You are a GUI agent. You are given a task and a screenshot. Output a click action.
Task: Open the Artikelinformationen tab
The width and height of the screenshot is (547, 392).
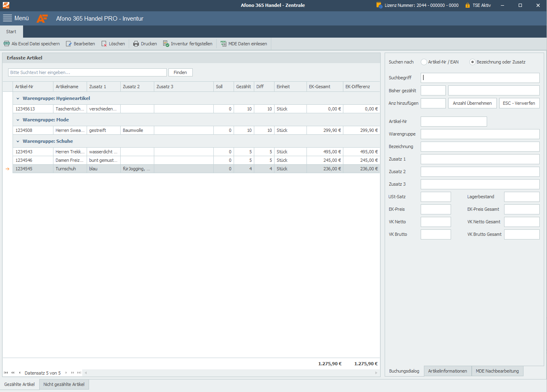click(x=447, y=371)
